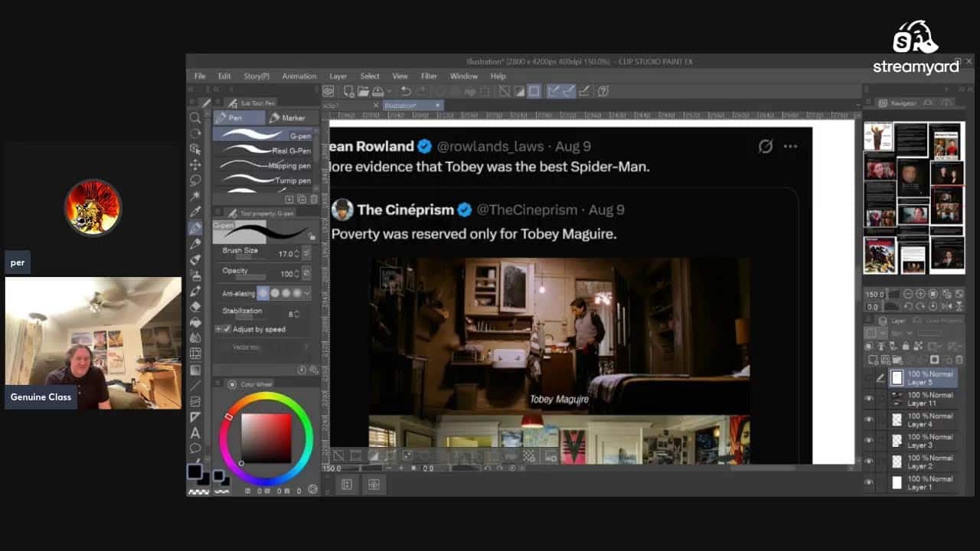Toggle the Snap to ruler button
Viewport: 980px width, 551px height.
tap(554, 91)
